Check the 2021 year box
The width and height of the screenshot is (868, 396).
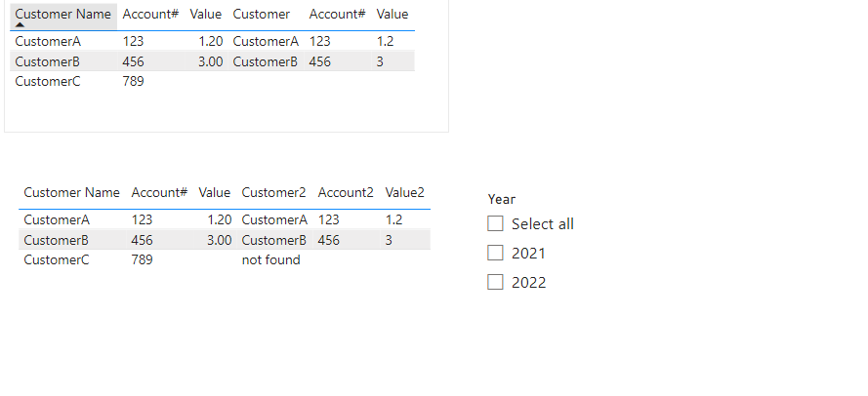(495, 253)
